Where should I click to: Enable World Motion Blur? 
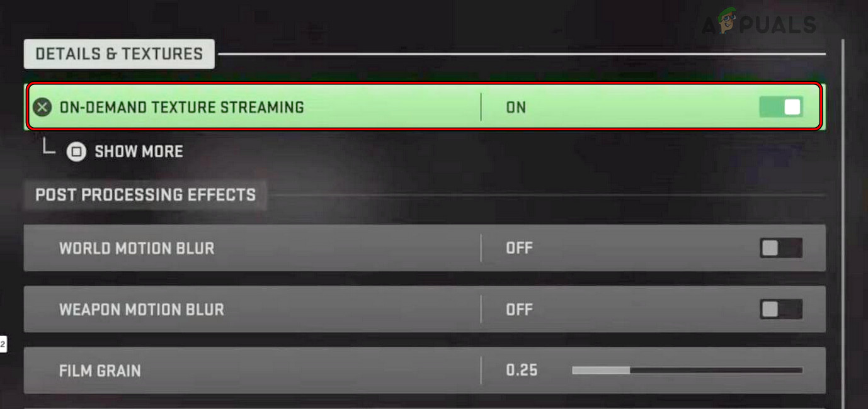[x=780, y=248]
